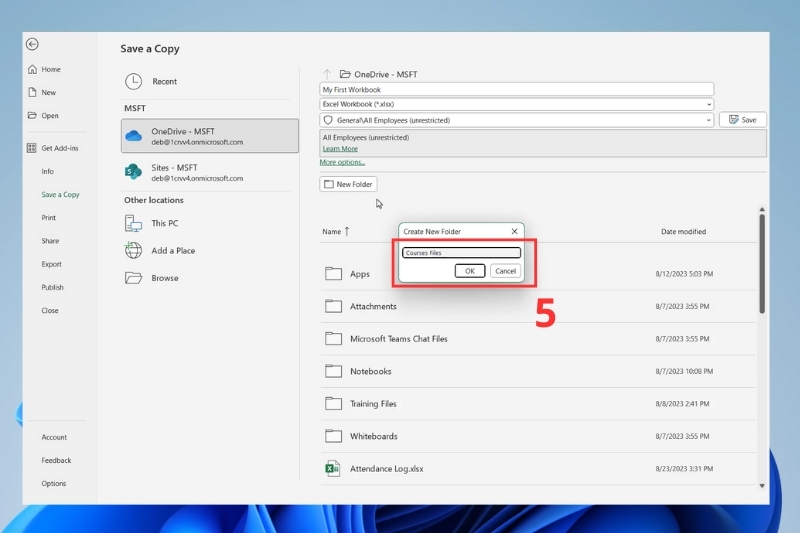Click the file list scrollbar thumb
800x533 pixels.
coord(762,263)
